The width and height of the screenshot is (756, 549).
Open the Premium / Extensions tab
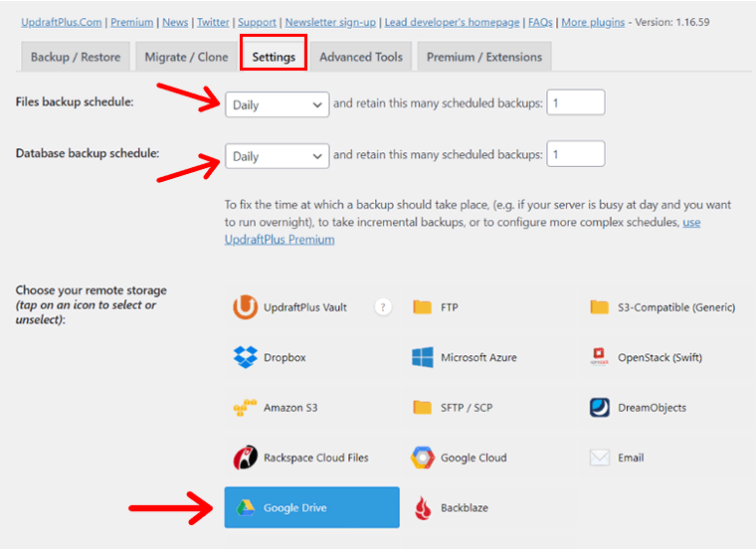tap(484, 57)
